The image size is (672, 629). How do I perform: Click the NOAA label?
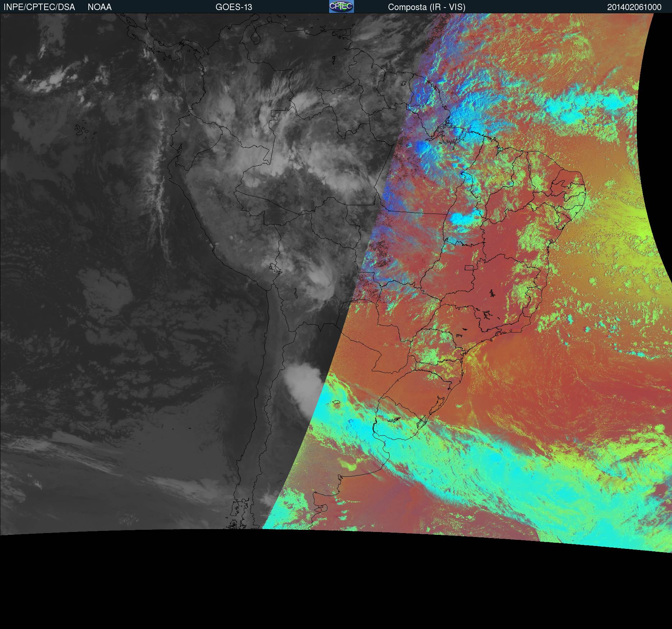click(100, 7)
